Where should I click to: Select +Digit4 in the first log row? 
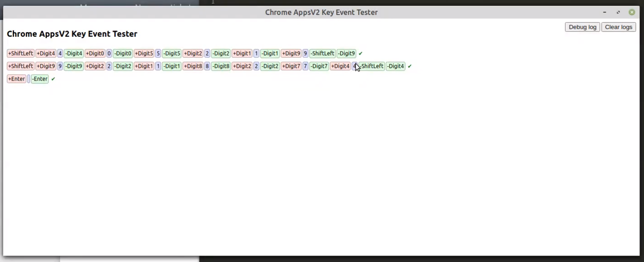(46, 53)
